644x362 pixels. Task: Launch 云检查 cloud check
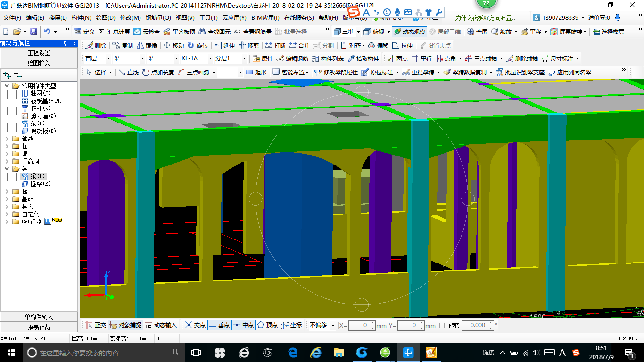pyautogui.click(x=147, y=32)
